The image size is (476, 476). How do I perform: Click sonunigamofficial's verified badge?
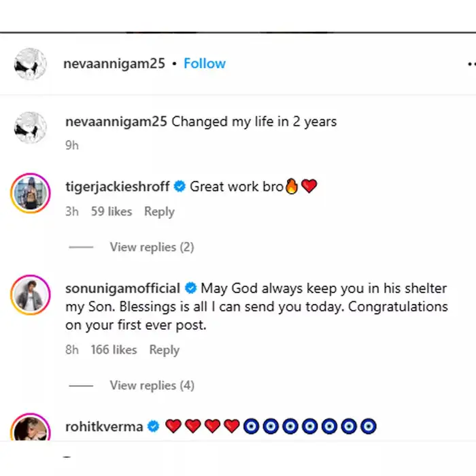pyautogui.click(x=191, y=288)
